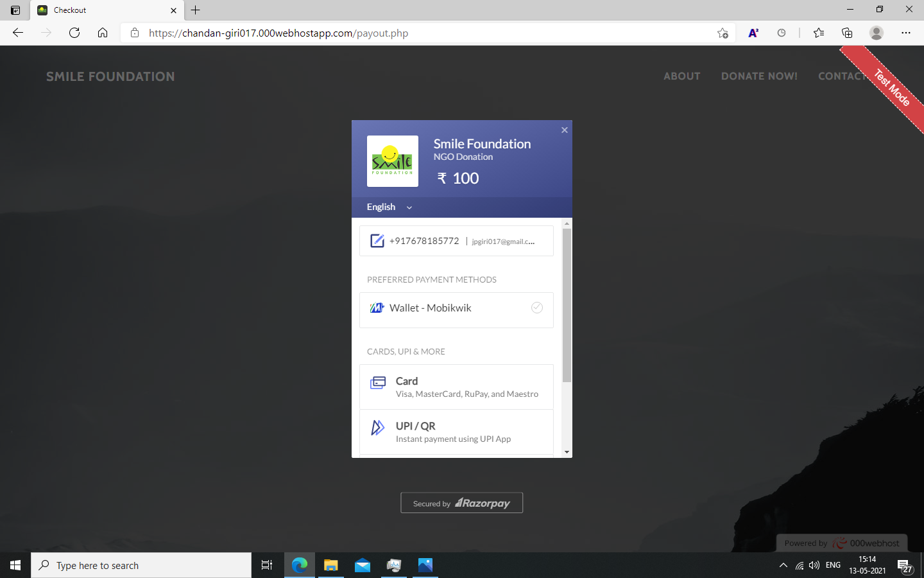The width and height of the screenshot is (924, 578).
Task: Select the UPI/QR payment icon
Action: (x=378, y=427)
